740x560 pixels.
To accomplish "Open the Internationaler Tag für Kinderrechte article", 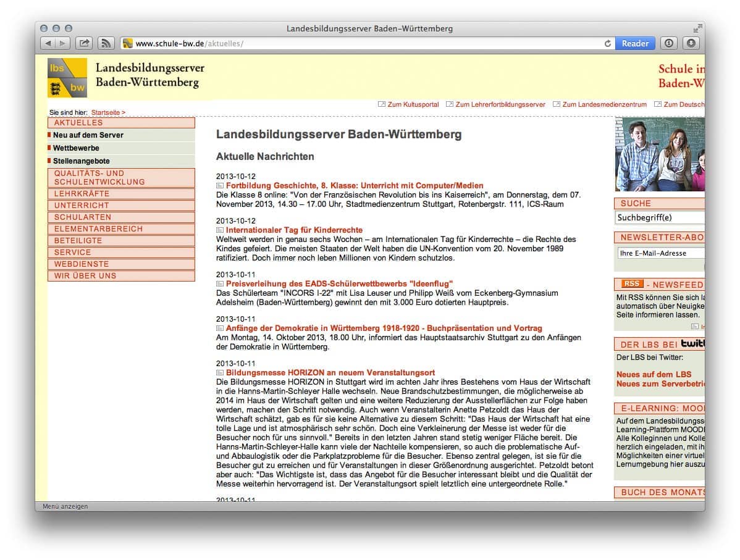I will tap(294, 230).
